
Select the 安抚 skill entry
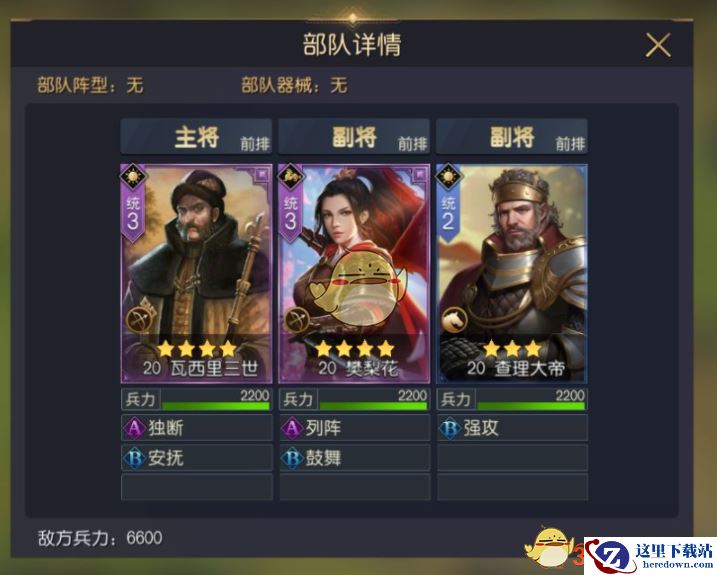coord(197,457)
